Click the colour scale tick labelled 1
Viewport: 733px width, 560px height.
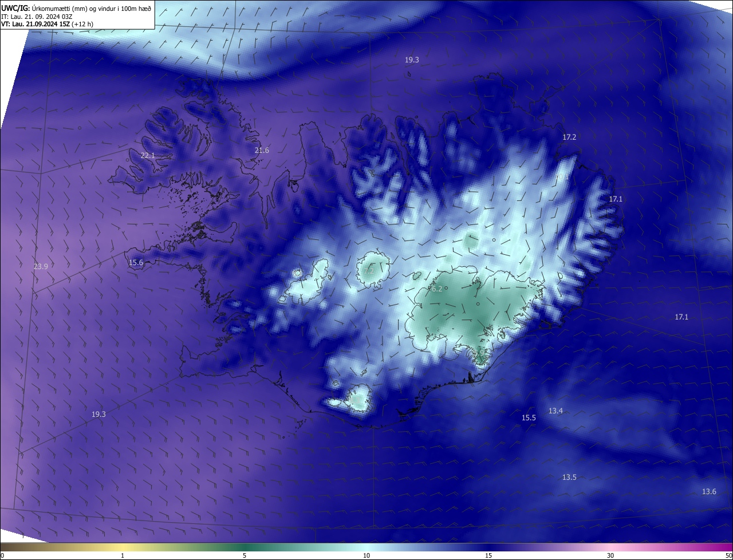(123, 555)
